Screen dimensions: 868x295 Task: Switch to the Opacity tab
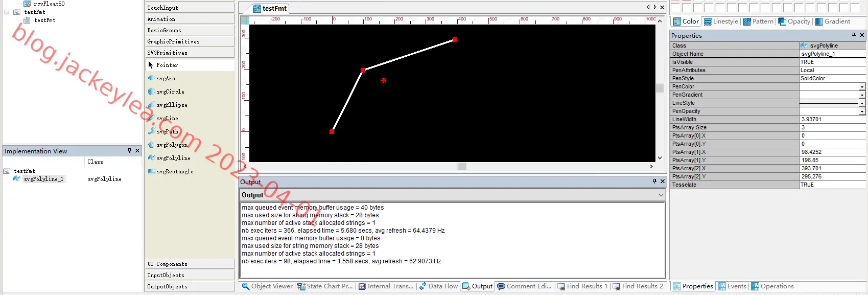tap(794, 21)
